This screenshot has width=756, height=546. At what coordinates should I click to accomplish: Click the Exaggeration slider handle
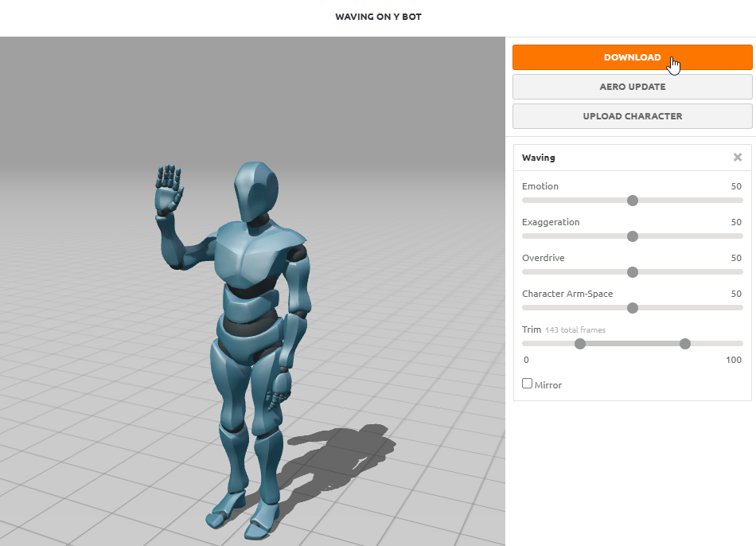point(633,236)
